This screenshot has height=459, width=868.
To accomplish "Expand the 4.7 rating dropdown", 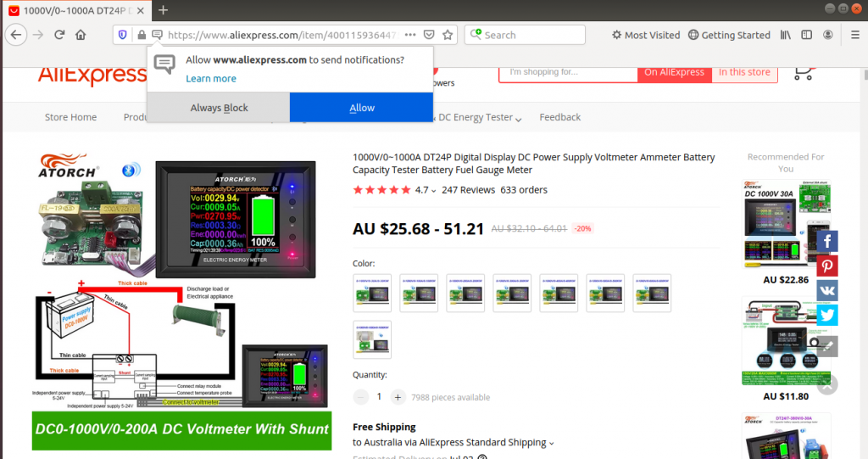I will pyautogui.click(x=434, y=191).
